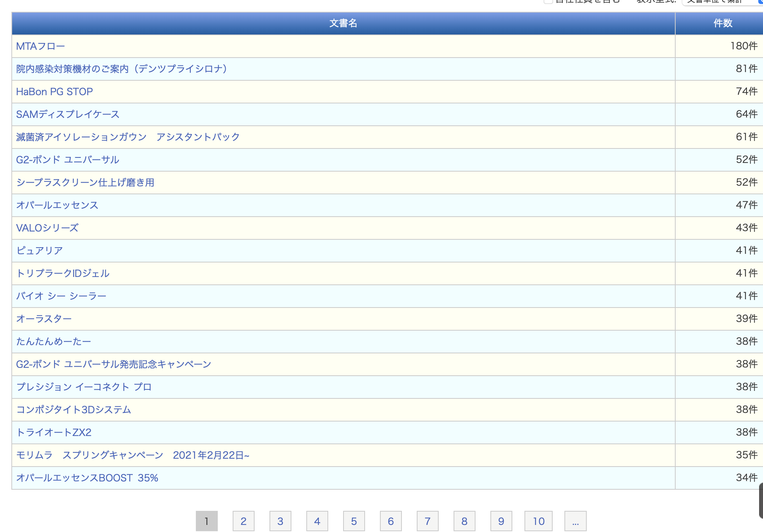Open SAMディスプレイケース document
Image resolution: width=763 pixels, height=532 pixels.
(x=68, y=114)
